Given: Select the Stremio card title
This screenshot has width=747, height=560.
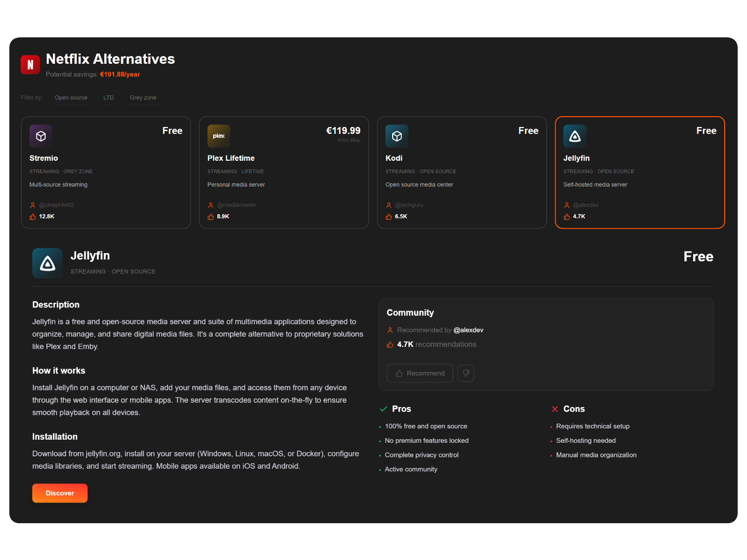Looking at the screenshot, I should tap(44, 158).
